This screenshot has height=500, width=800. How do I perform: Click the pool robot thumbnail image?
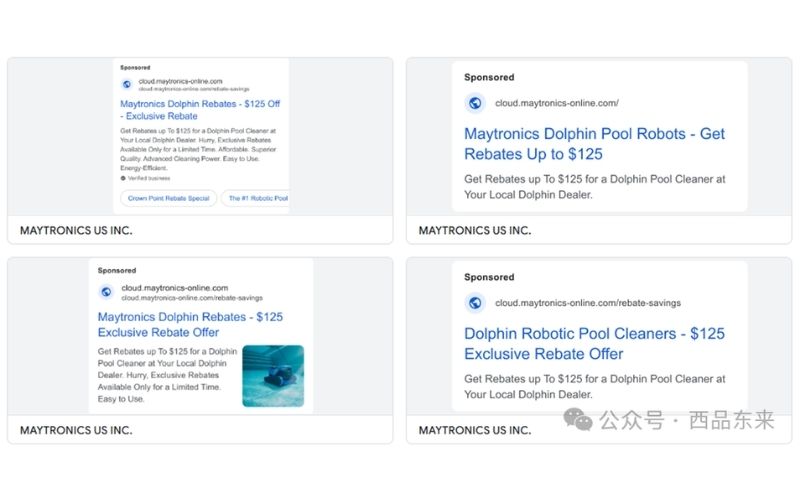point(273,376)
